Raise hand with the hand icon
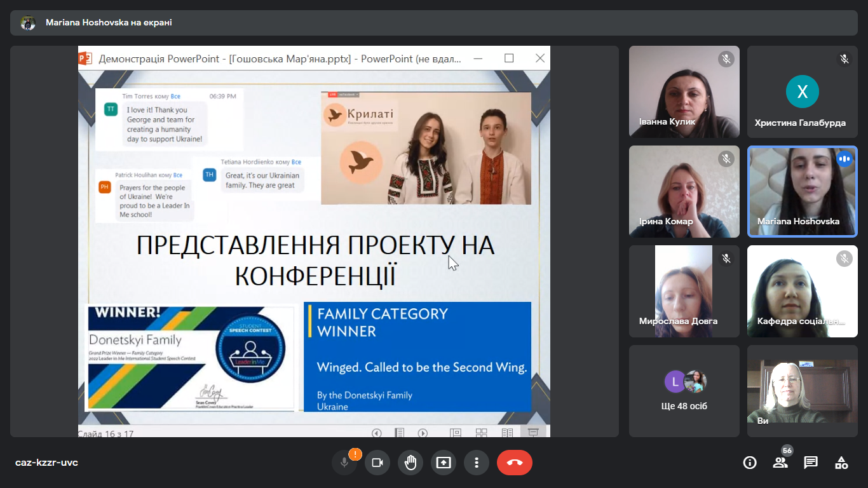The image size is (868, 488). click(x=410, y=463)
